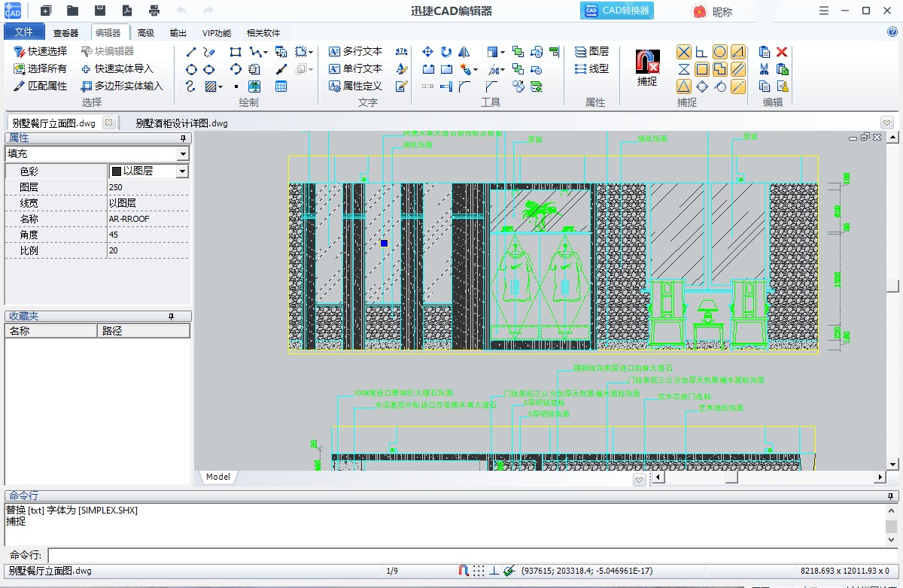Screen dimensions: 903x588
Task: Click the red X Delete icon
Action: [x=782, y=52]
